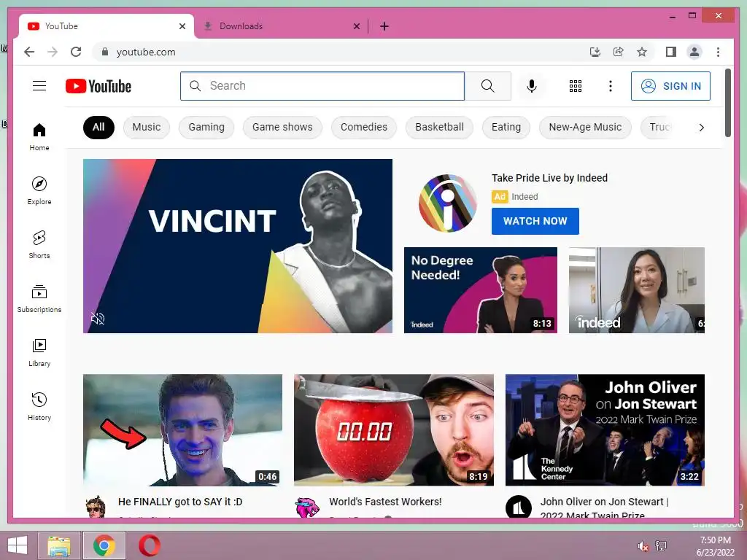Open the Kennedy Center channel avatar

(x=519, y=507)
